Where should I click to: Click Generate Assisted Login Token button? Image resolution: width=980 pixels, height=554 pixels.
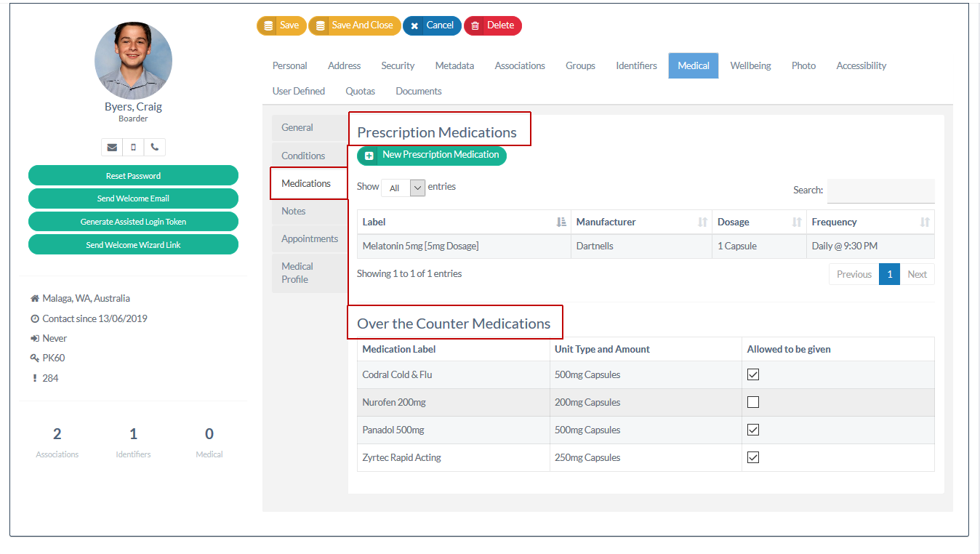click(x=133, y=222)
